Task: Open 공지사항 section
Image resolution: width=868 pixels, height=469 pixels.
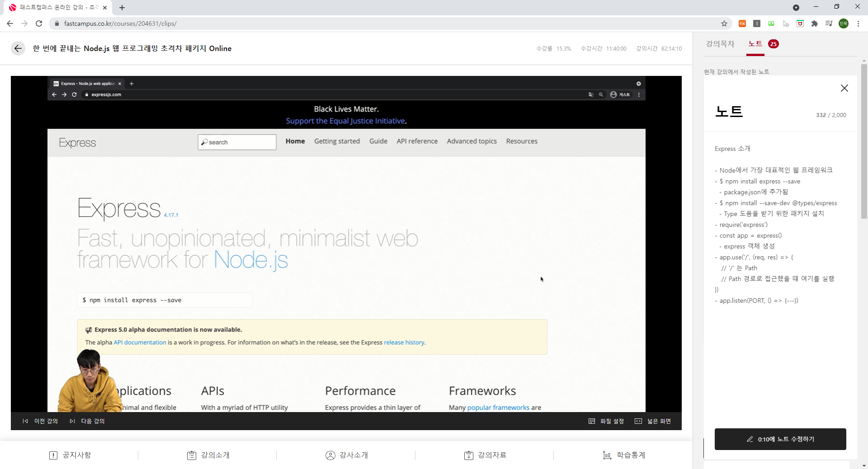Action: 70,455
